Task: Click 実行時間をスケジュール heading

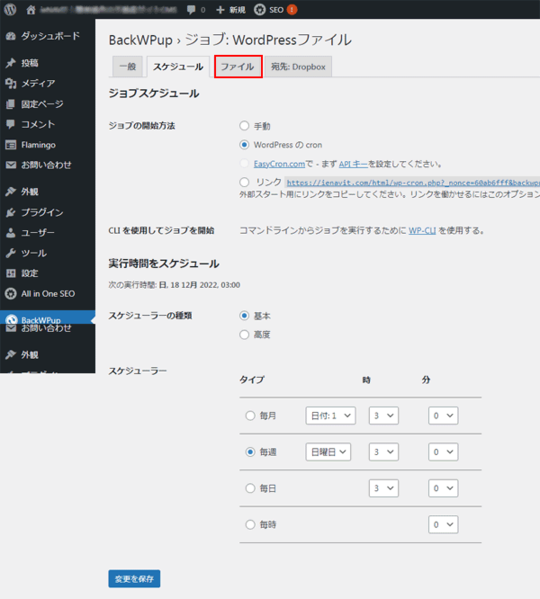Action: pyautogui.click(x=163, y=264)
